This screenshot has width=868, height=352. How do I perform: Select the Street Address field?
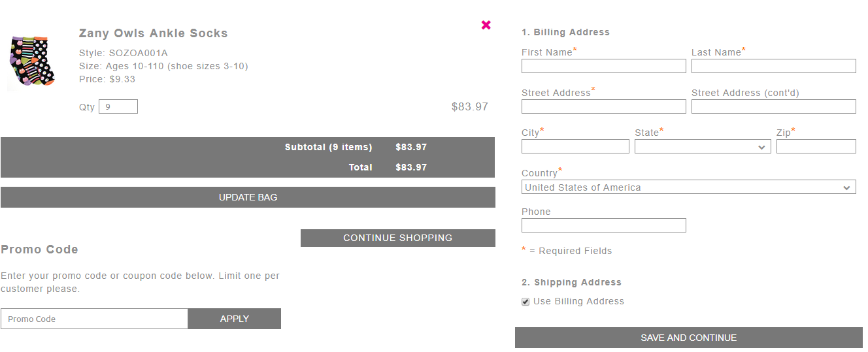pyautogui.click(x=604, y=106)
